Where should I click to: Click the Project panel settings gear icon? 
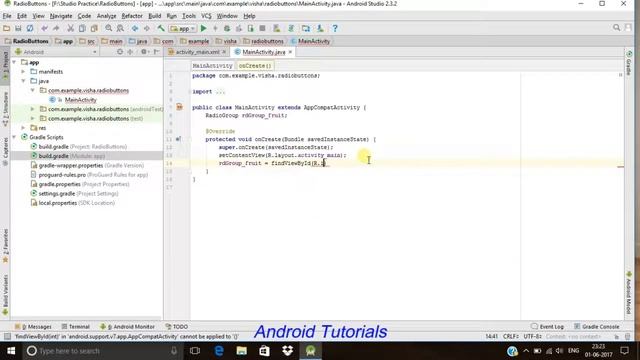[144, 52]
